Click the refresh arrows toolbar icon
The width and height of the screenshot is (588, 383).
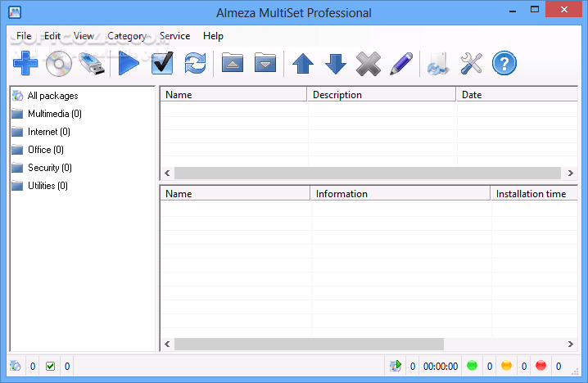coord(195,63)
